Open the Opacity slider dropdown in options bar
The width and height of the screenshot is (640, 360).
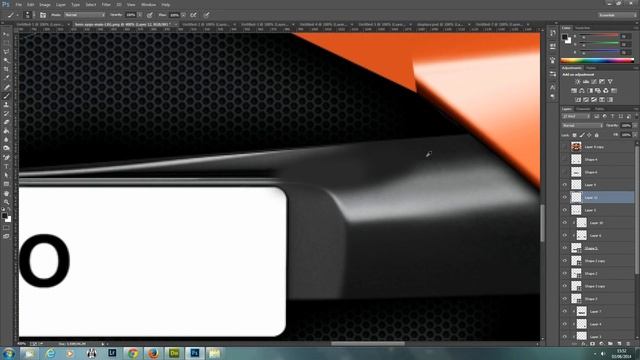point(140,15)
